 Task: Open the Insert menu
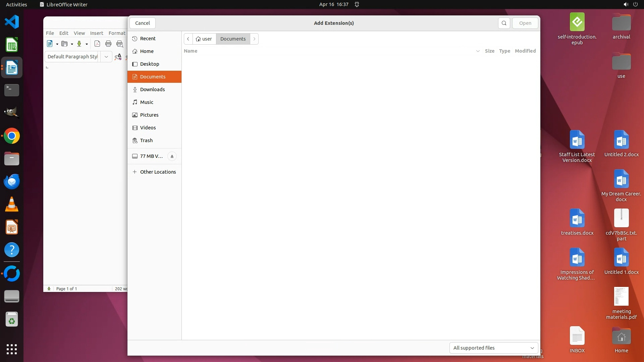pyautogui.click(x=97, y=33)
